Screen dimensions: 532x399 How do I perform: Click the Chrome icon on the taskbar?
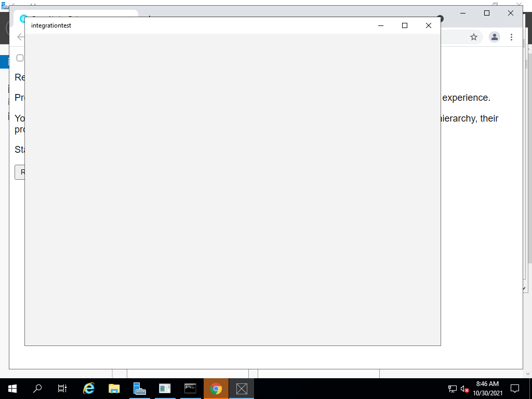[x=216, y=388]
